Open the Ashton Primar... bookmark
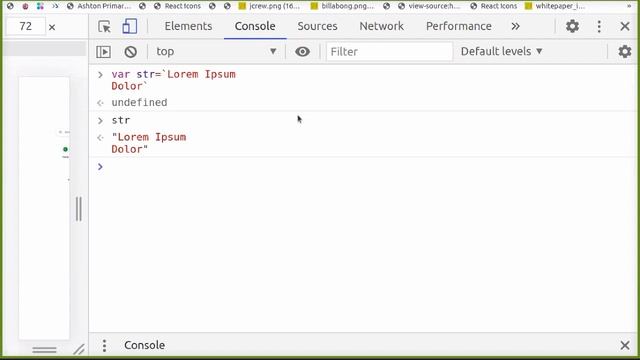 pos(99,6)
